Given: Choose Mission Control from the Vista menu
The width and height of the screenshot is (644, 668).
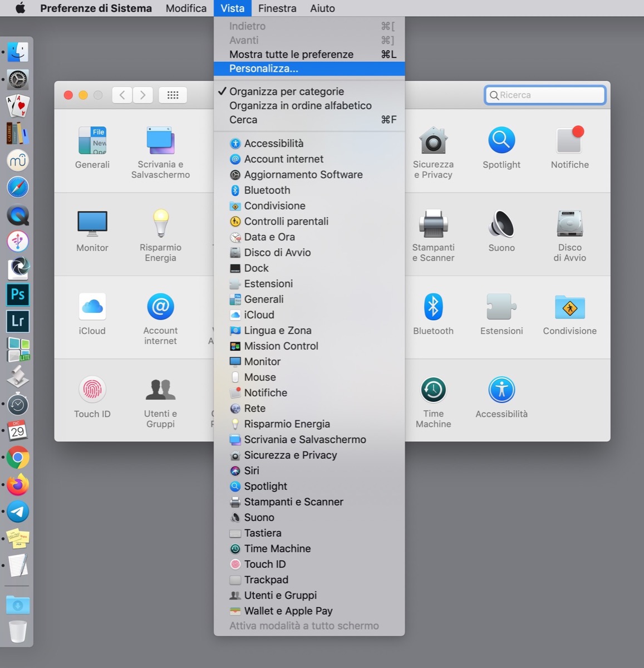Looking at the screenshot, I should [x=281, y=346].
